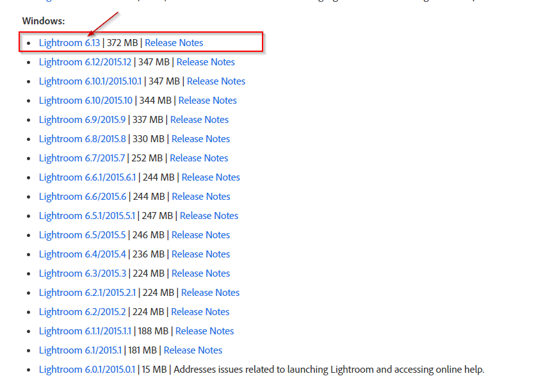Download Lightroom 6.5.1/2015.5.1
Image resolution: width=543 pixels, height=392 pixels.
click(x=87, y=216)
